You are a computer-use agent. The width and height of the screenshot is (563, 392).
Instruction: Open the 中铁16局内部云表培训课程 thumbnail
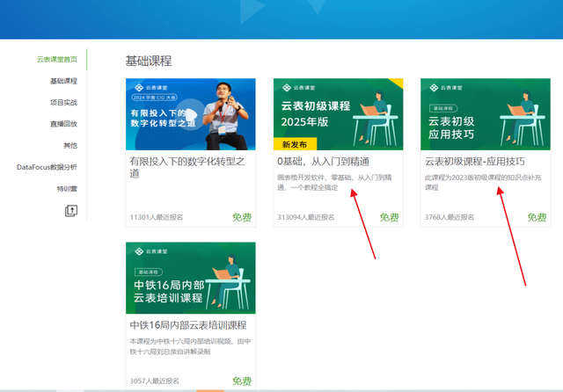click(x=191, y=278)
